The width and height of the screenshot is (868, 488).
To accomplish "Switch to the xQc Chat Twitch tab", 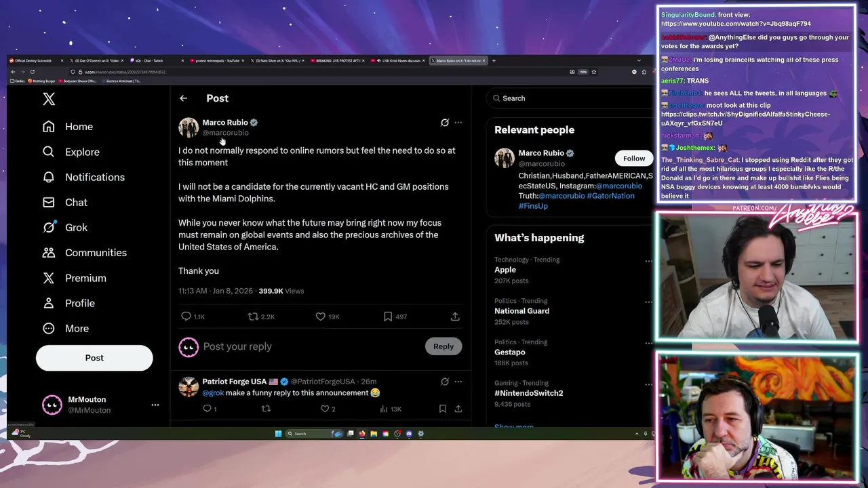I will pos(156,60).
